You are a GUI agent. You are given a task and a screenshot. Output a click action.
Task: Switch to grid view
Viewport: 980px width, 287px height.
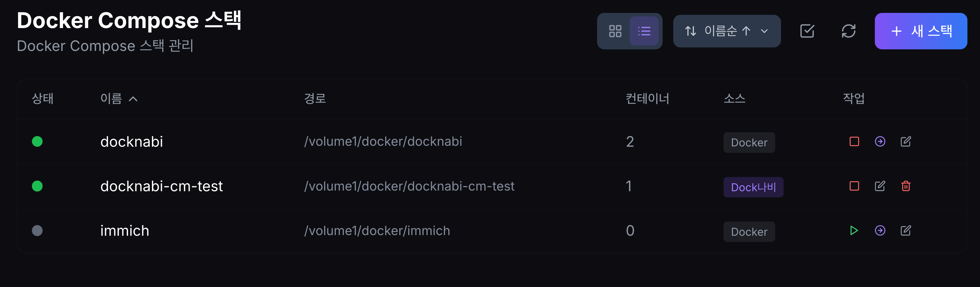point(615,31)
